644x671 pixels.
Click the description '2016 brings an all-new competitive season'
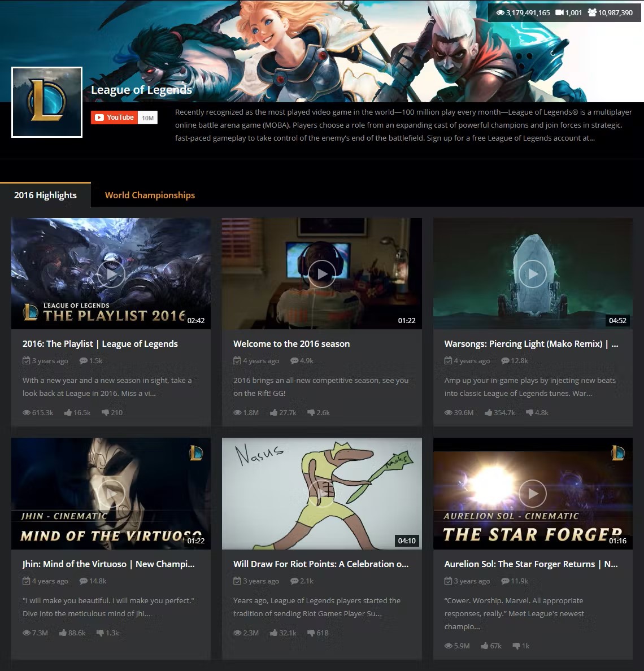click(x=321, y=387)
